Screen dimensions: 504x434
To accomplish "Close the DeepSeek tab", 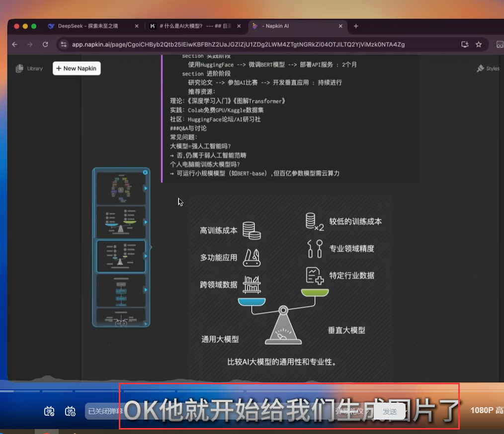I will 137,26.
